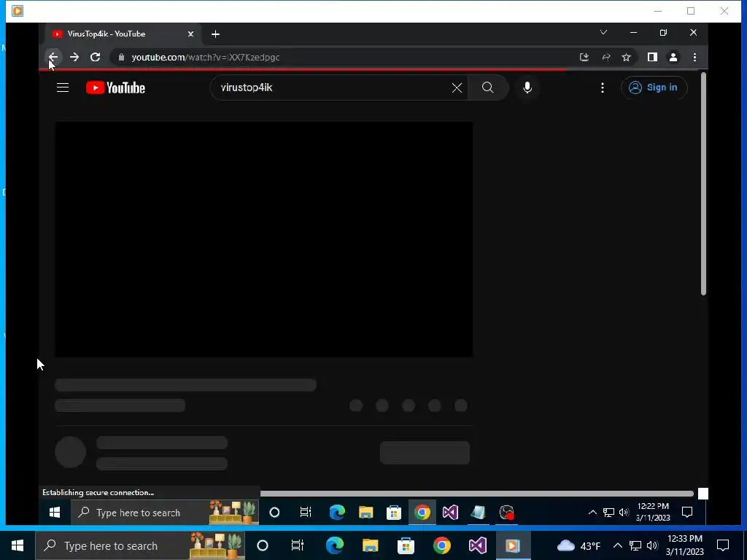Click the Chrome back arrow in the video
The height and width of the screenshot is (560, 747).
click(53, 57)
